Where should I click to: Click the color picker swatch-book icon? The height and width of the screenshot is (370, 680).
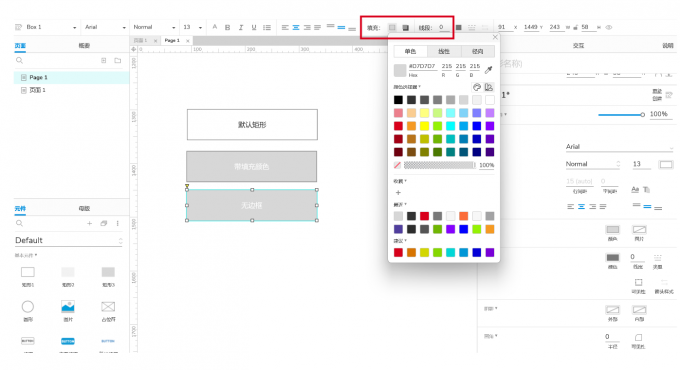pyautogui.click(x=489, y=87)
